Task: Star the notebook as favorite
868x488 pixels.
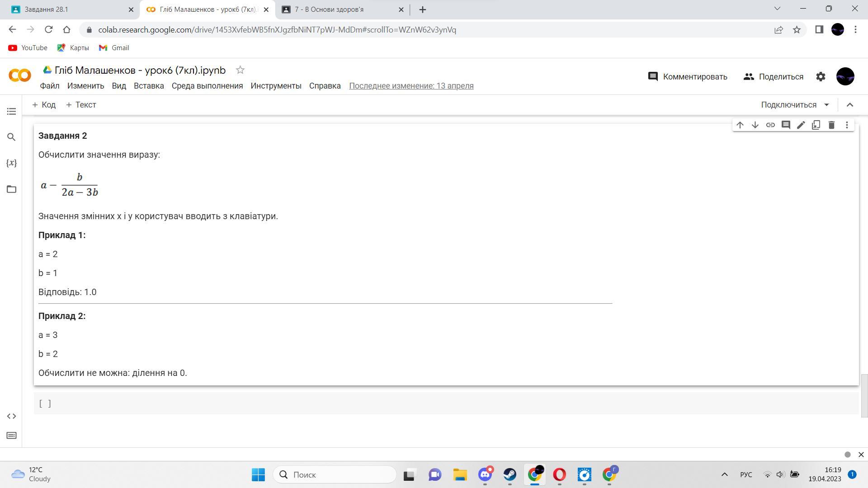Action: pos(240,70)
